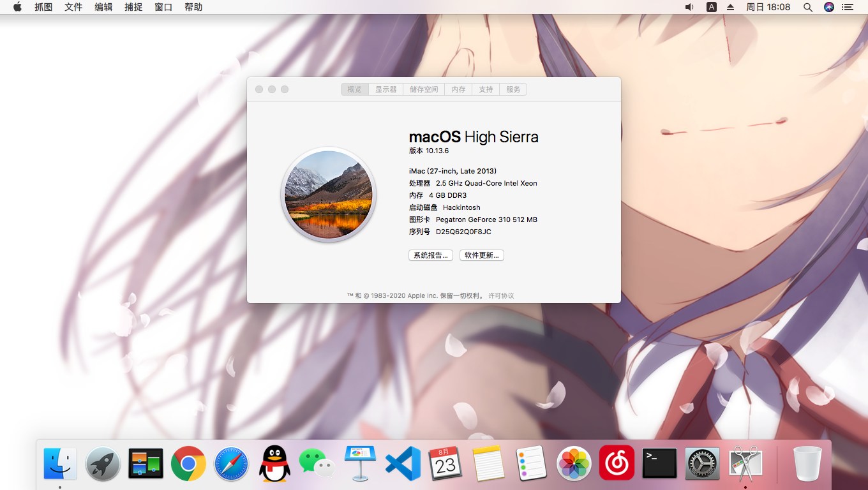This screenshot has width=868, height=490.
Task: Launch WeChat from the Dock
Action: click(x=317, y=463)
